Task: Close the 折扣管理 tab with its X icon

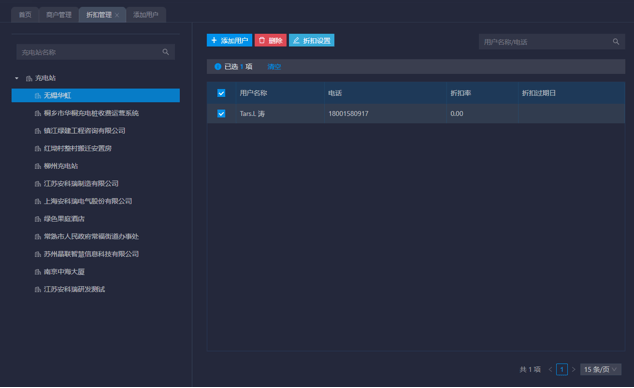Action: pyautogui.click(x=117, y=15)
